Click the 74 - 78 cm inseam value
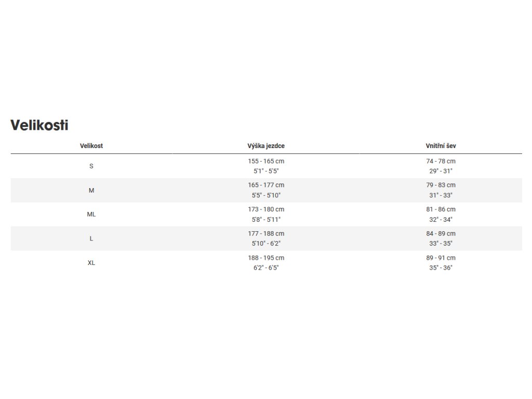 point(441,161)
